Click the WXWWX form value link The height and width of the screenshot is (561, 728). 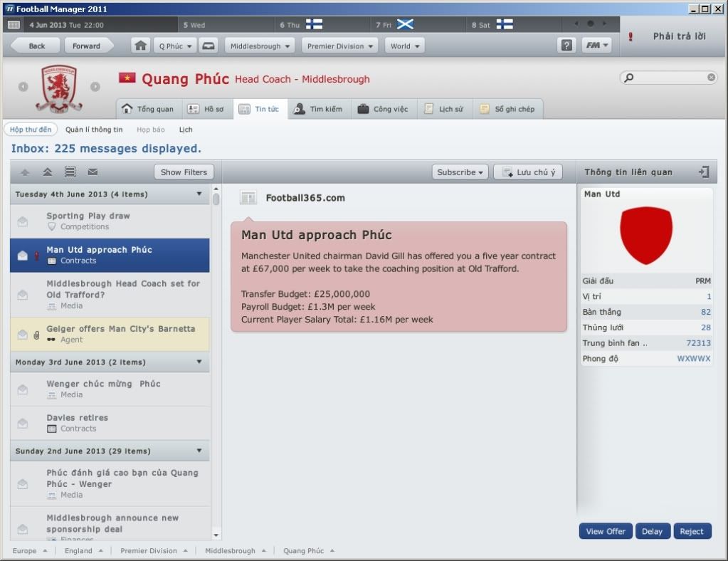(x=694, y=359)
